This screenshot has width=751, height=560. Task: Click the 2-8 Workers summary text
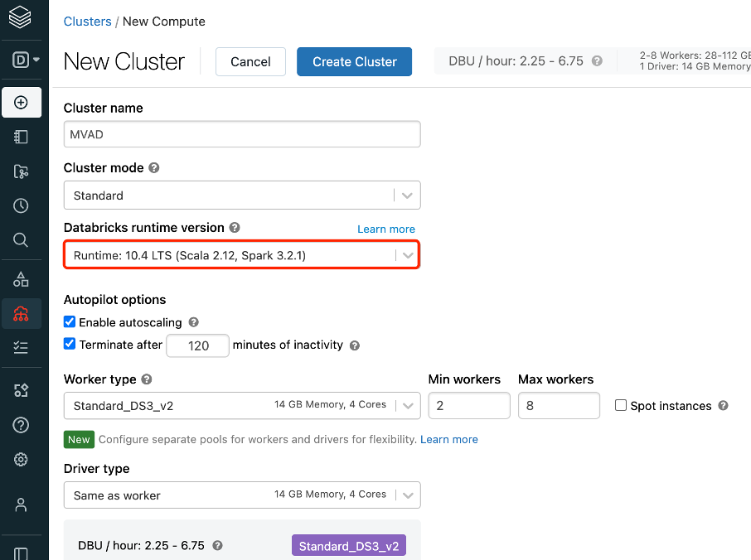pos(695,55)
